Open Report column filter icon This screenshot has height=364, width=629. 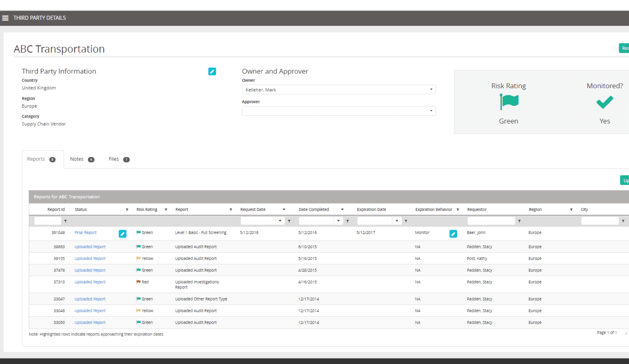click(231, 210)
